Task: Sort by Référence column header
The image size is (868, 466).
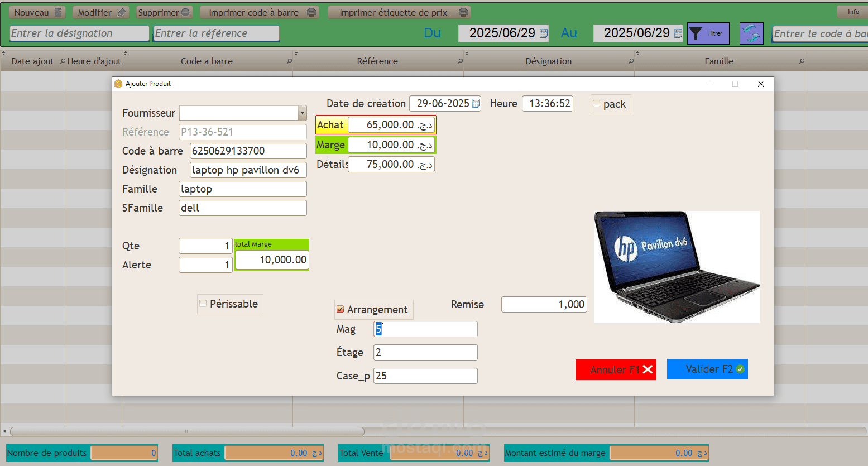Action: pyautogui.click(x=377, y=61)
